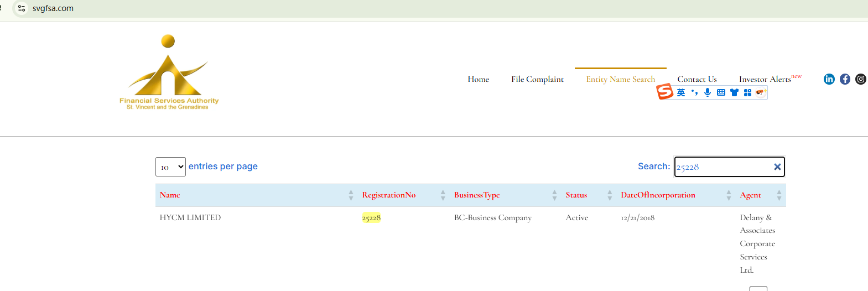
Task: Open the Investor Alerts menu item
Action: click(770, 79)
